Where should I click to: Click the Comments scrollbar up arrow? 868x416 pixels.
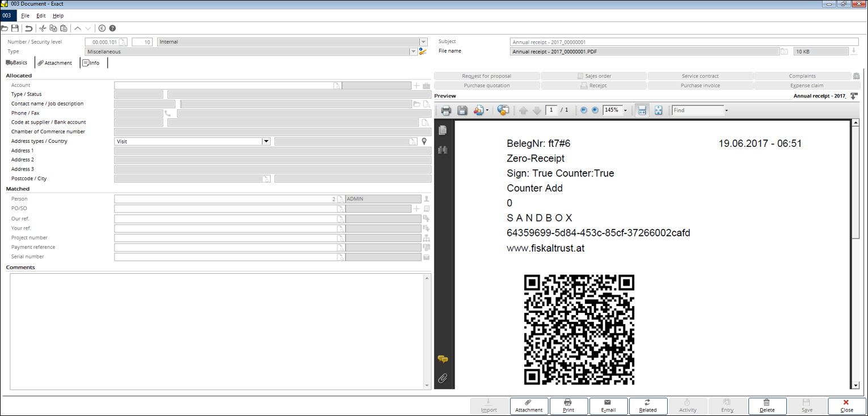click(x=428, y=278)
